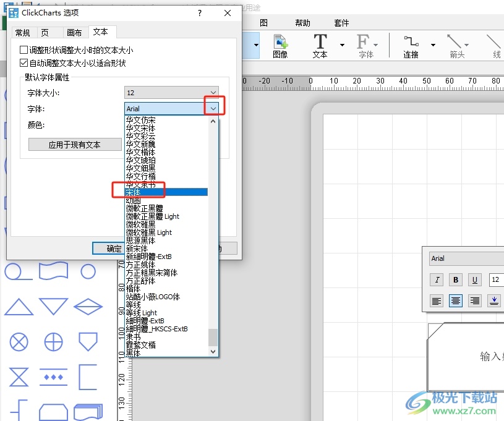The width and height of the screenshot is (504, 421).
Task: Open the 帮助 menu
Action: coord(303,23)
